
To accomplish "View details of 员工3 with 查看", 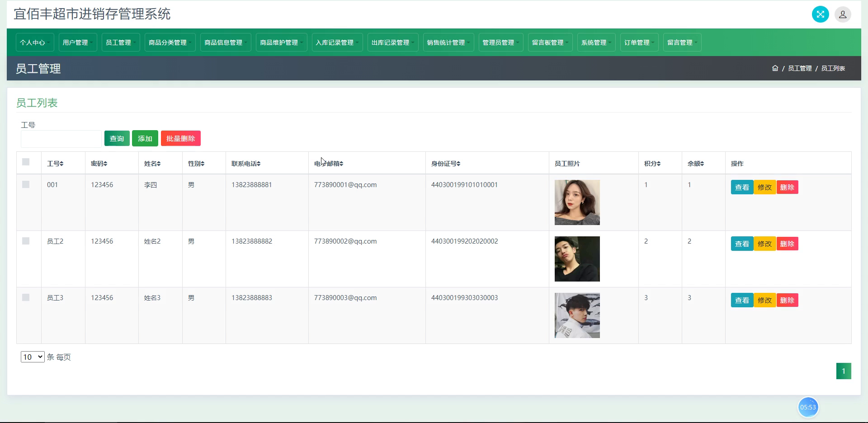I will (742, 300).
